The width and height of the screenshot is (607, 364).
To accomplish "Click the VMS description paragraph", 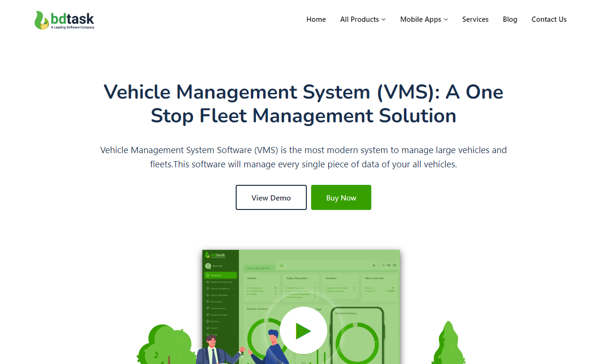I will [303, 157].
